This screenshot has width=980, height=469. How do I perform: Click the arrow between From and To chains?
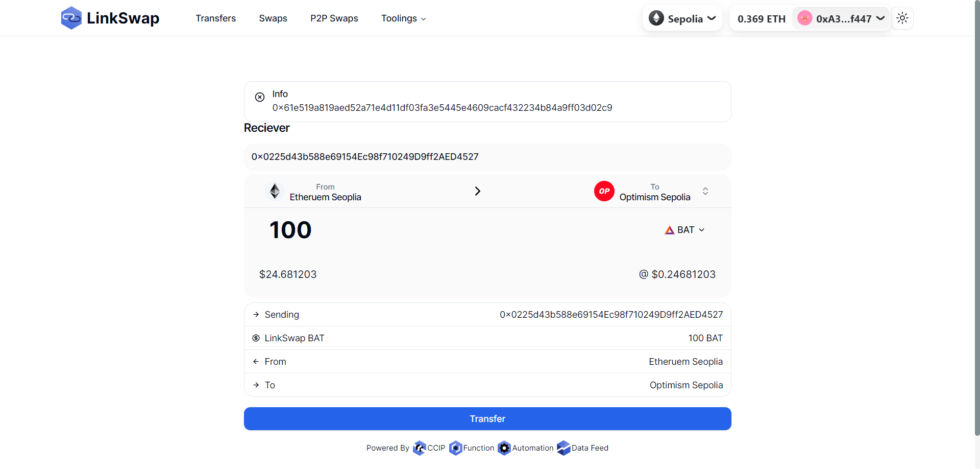click(478, 191)
